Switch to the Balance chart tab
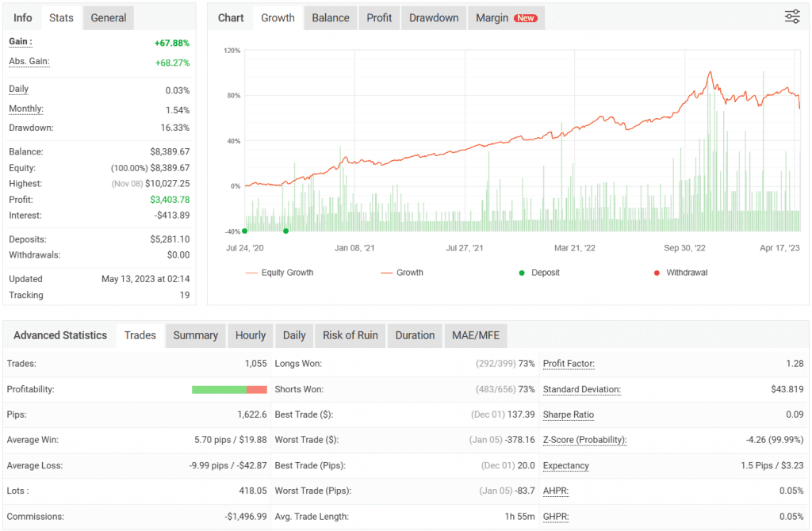The image size is (812, 531). click(x=330, y=17)
